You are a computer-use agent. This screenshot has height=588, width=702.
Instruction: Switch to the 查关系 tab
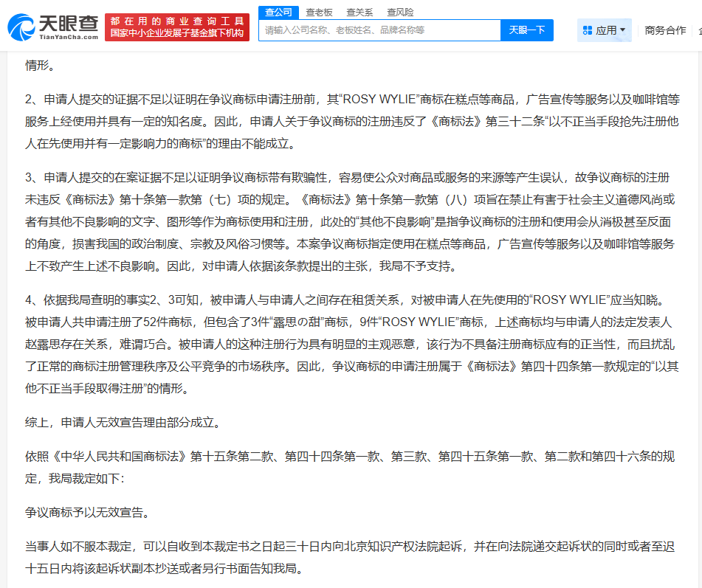coord(359,13)
